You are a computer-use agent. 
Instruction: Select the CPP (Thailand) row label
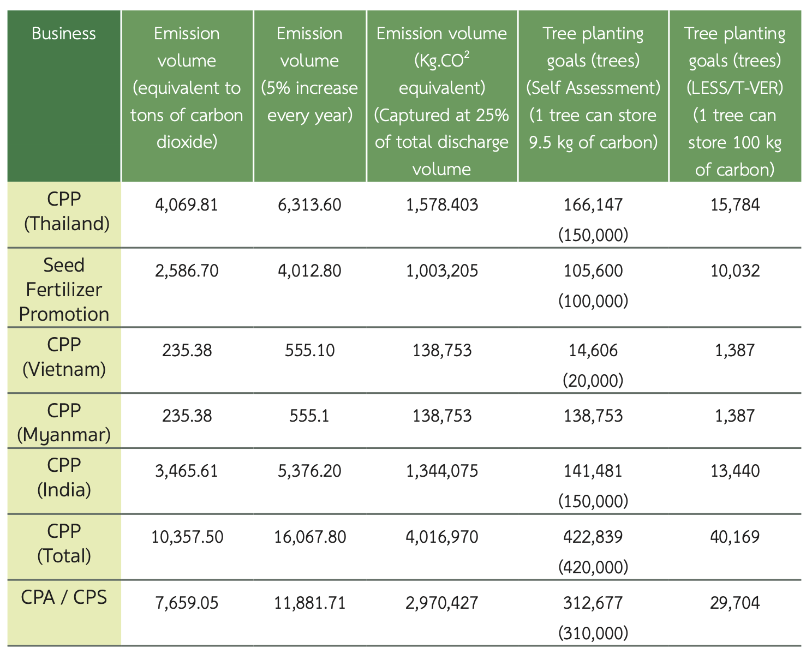[x=64, y=212]
